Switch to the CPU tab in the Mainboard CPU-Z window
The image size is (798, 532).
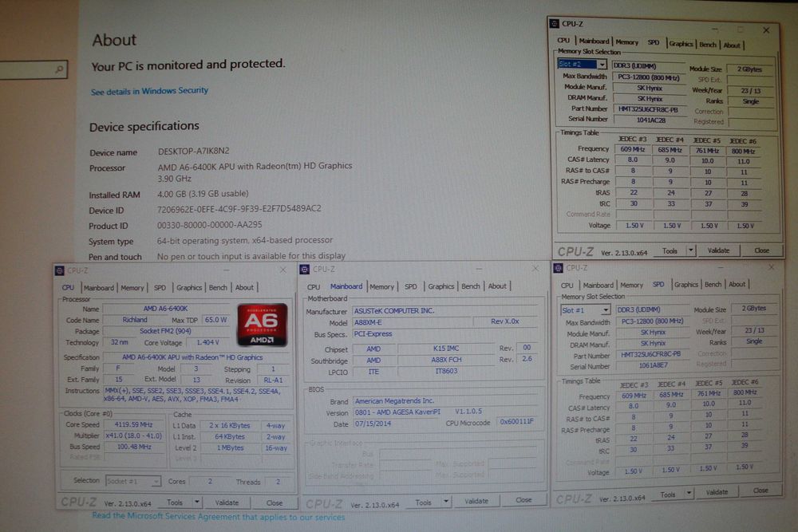[314, 287]
